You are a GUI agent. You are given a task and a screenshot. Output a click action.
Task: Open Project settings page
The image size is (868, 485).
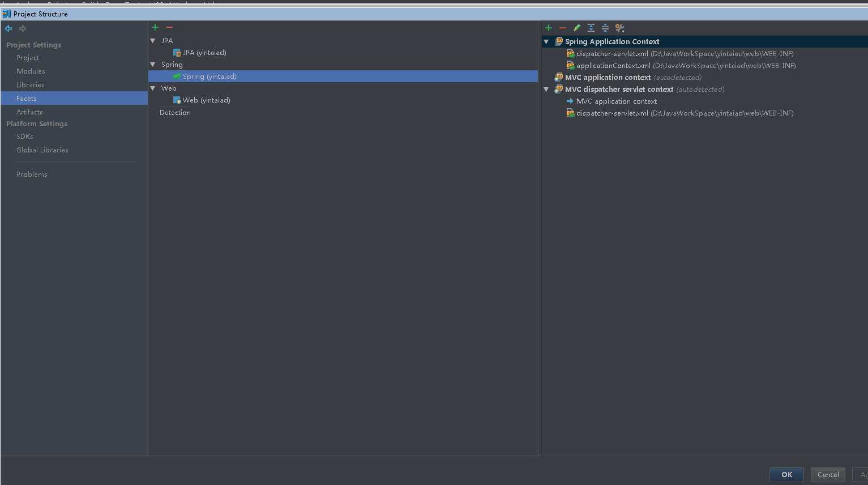28,58
